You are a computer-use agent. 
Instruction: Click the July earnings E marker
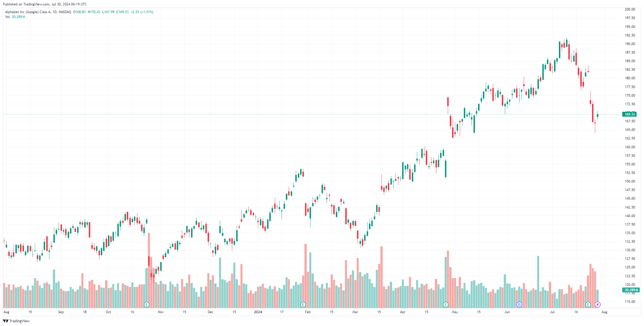tap(588, 304)
